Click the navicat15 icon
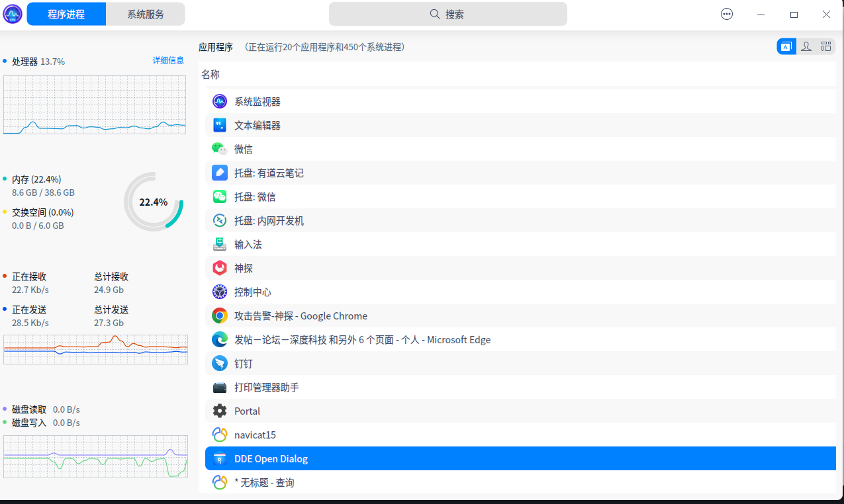This screenshot has height=504, width=844. (220, 435)
